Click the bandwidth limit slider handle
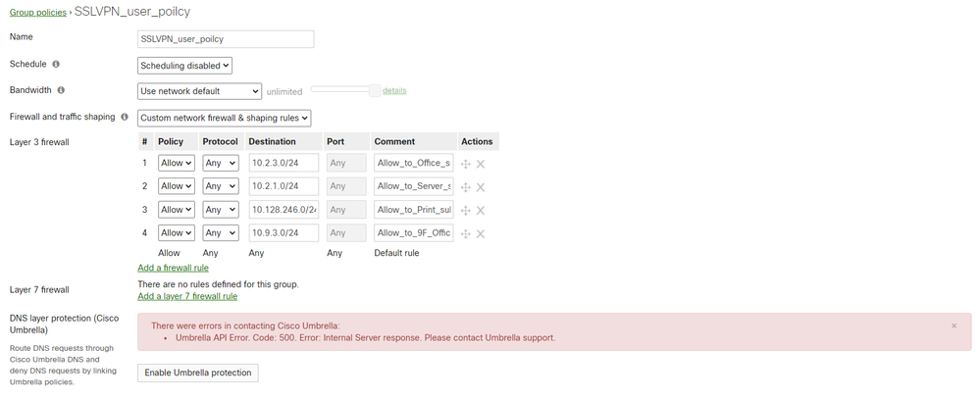This screenshot has width=980, height=400. point(375,90)
